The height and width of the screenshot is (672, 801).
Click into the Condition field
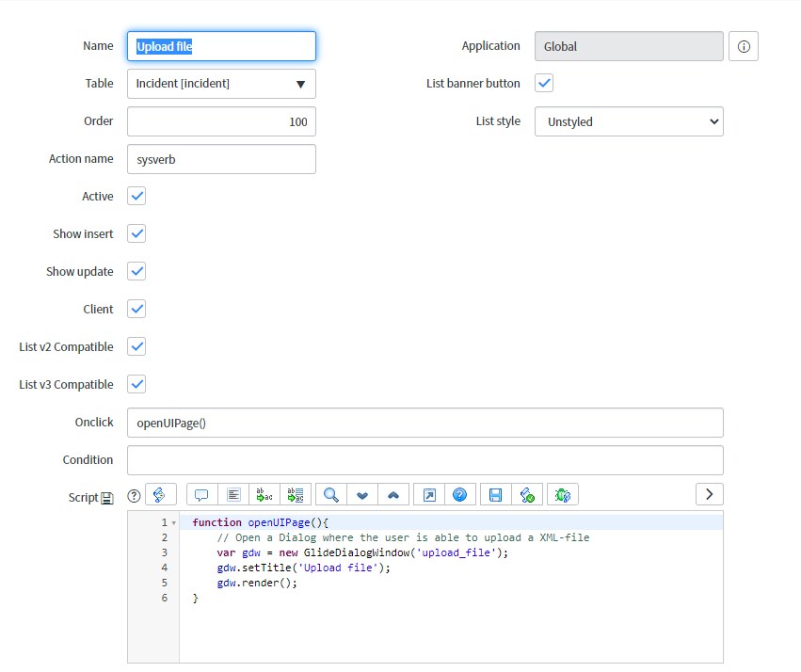pos(425,460)
